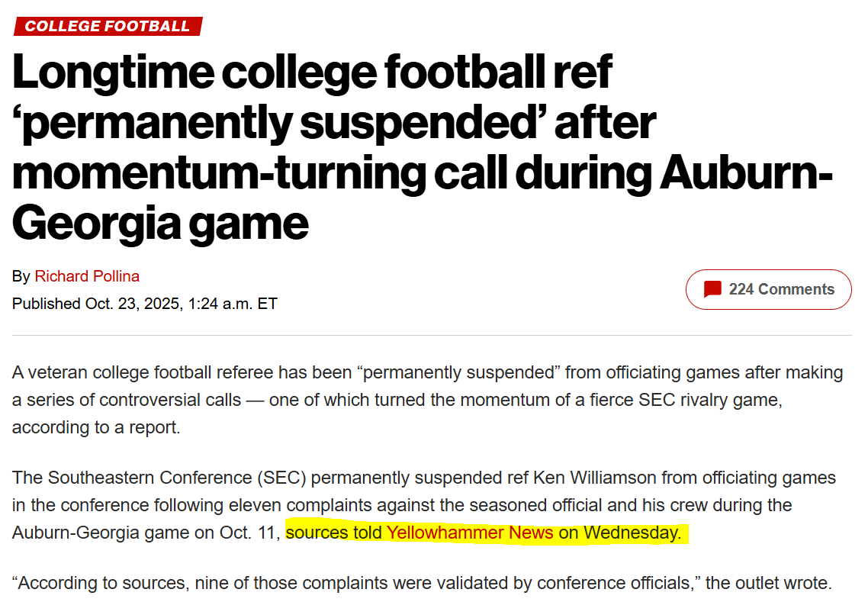Click the headline's first line "Longtime college football ref"
This screenshot has height=602, width=868.
point(313,72)
